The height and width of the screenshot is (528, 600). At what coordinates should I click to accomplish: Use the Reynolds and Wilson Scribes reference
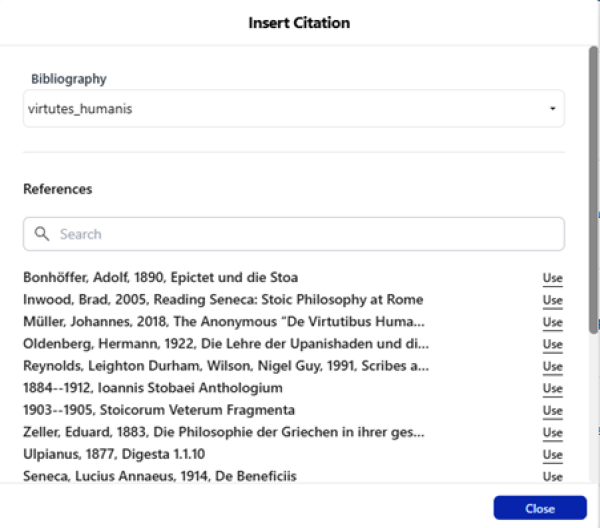click(552, 366)
